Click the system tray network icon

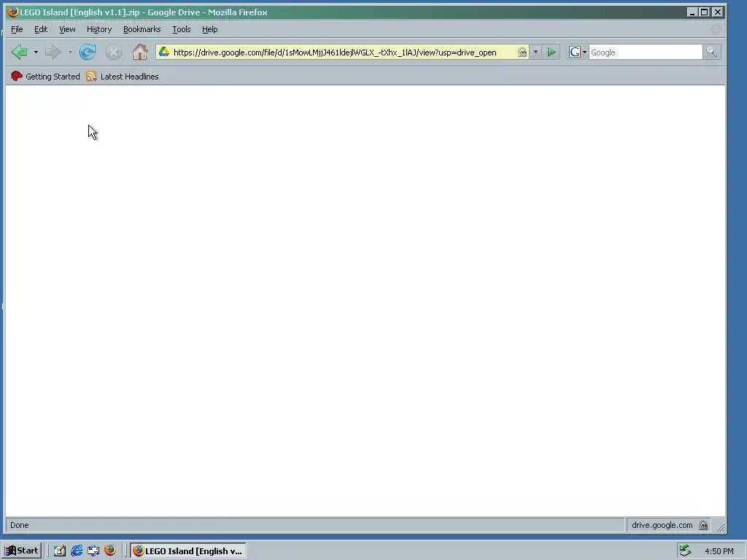[x=685, y=551]
